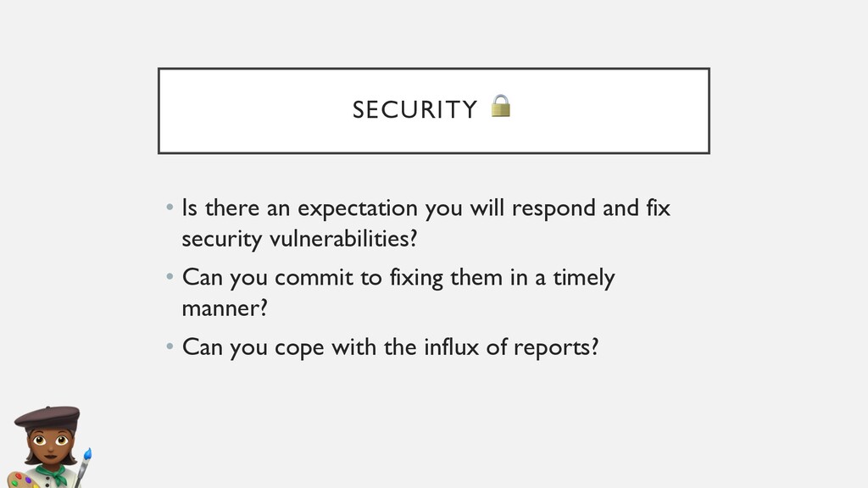Viewport: 868px width, 488px height.
Task: Click the word 'respond' in the first bullet
Action: coord(553,208)
